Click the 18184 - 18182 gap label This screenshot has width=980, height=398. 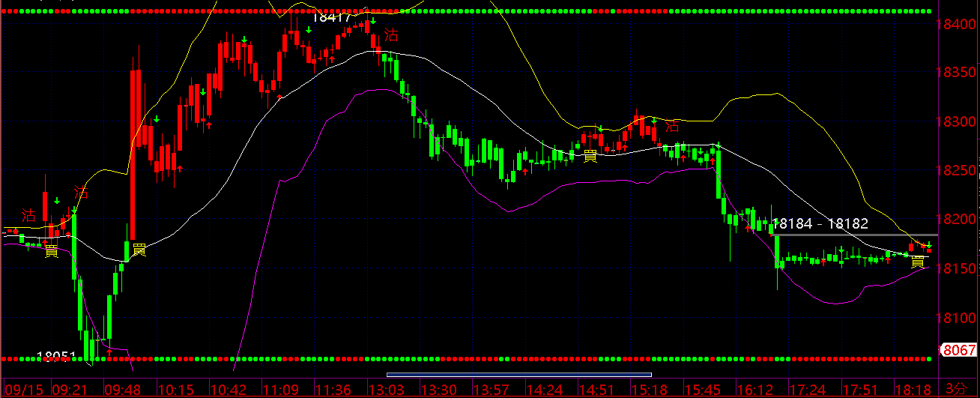click(x=820, y=223)
